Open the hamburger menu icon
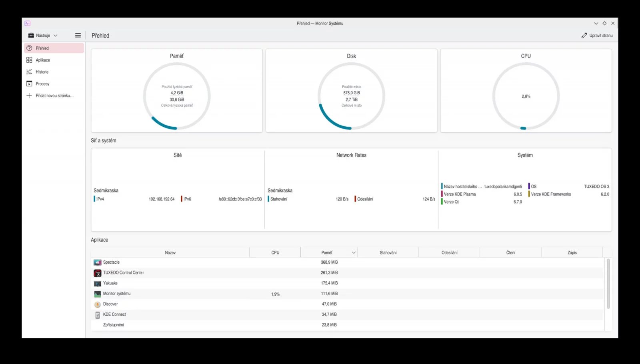The height and width of the screenshot is (364, 640). [x=78, y=36]
